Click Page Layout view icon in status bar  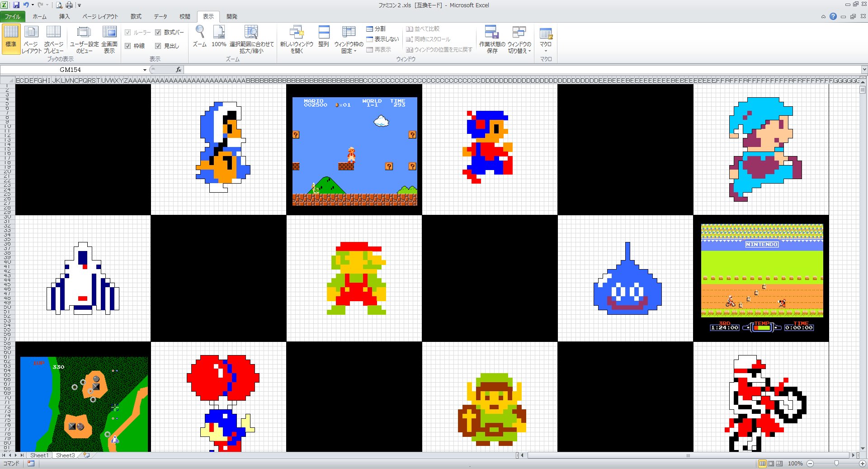coord(771,464)
